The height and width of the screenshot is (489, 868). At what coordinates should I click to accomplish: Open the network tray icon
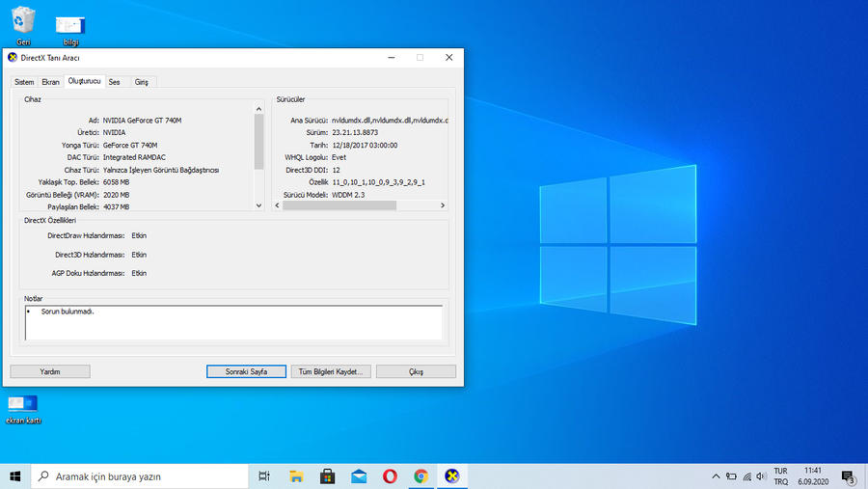(x=746, y=476)
